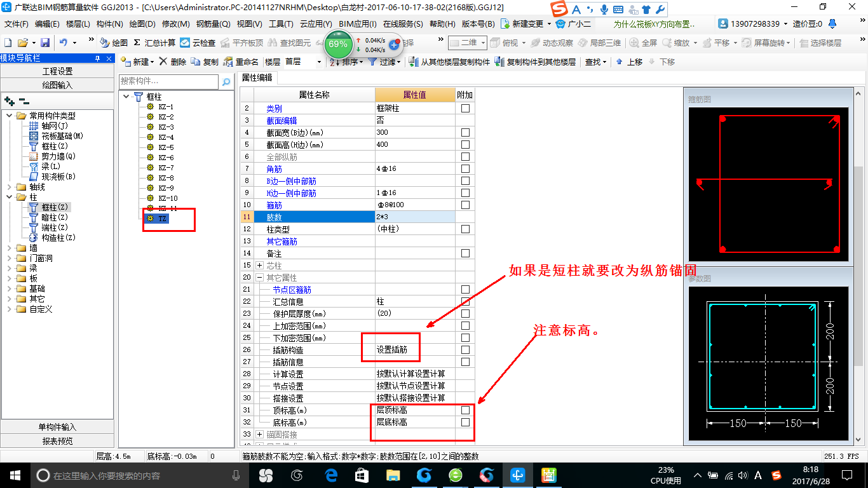868x488 pixels.
Task: Delete component with 删除 button
Action: pos(173,62)
